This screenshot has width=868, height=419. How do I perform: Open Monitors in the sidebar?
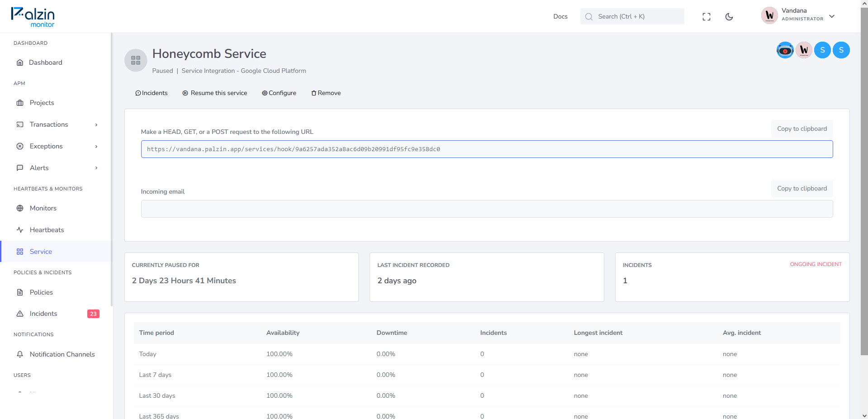click(43, 208)
